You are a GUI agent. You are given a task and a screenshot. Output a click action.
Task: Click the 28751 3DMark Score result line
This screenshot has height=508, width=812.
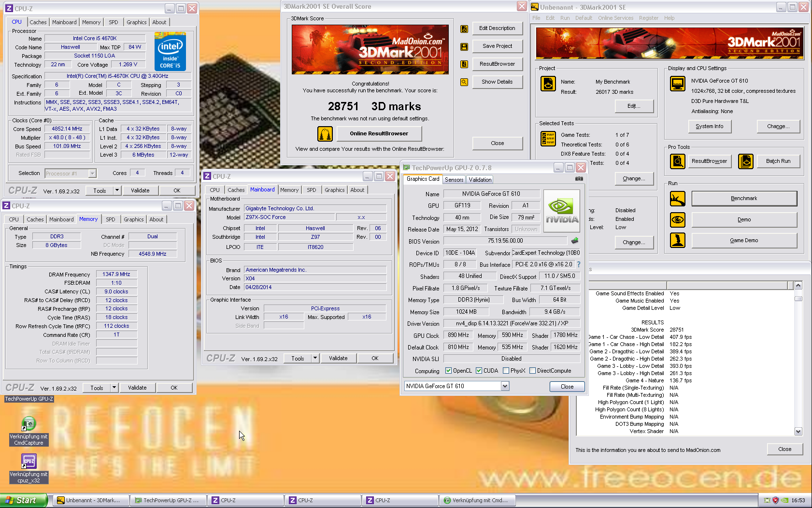657,330
